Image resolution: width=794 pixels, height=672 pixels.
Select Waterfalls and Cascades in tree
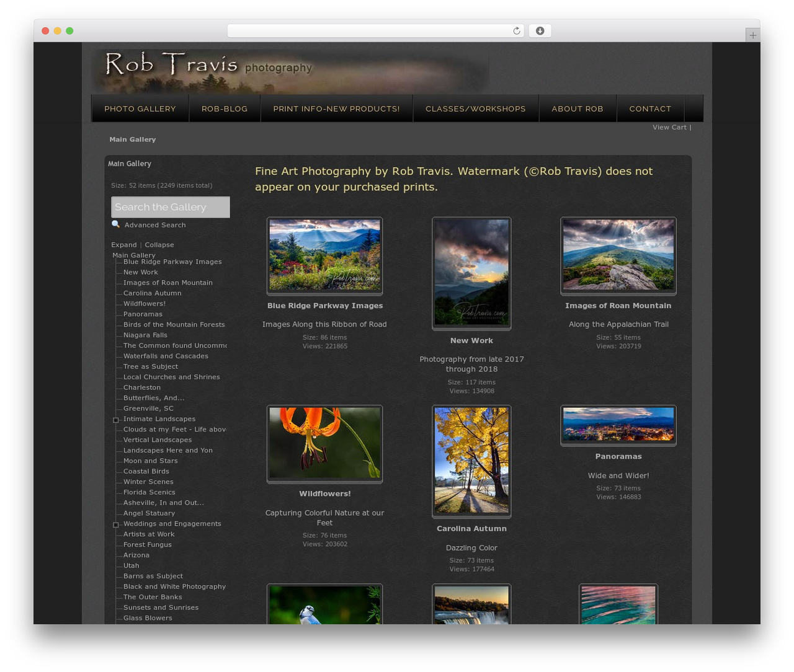(166, 356)
